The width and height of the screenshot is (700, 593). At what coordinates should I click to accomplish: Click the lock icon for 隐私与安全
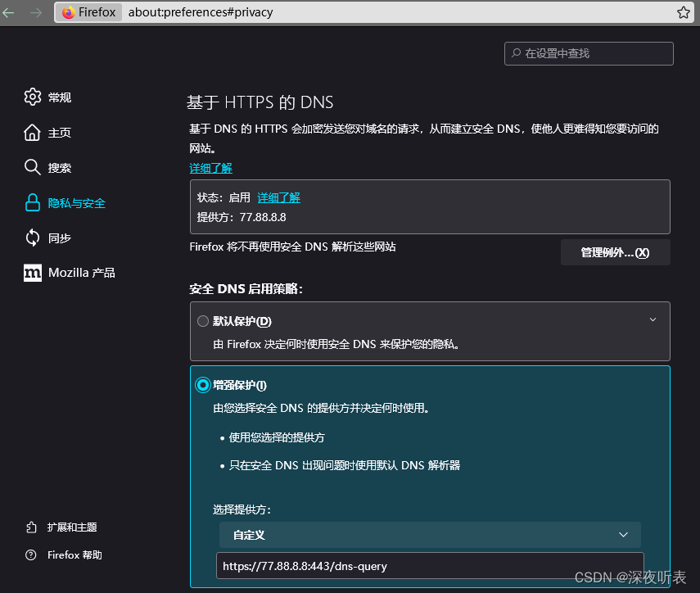[33, 203]
